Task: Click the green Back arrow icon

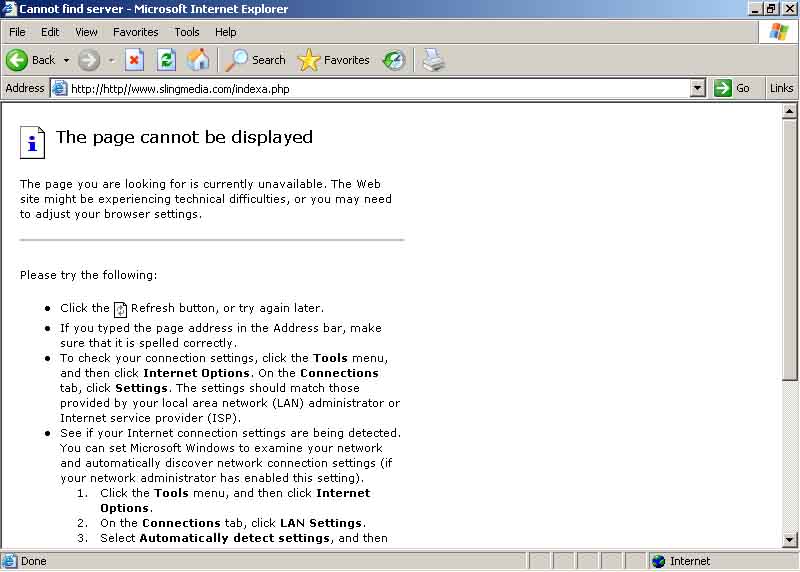Action: tap(17, 60)
